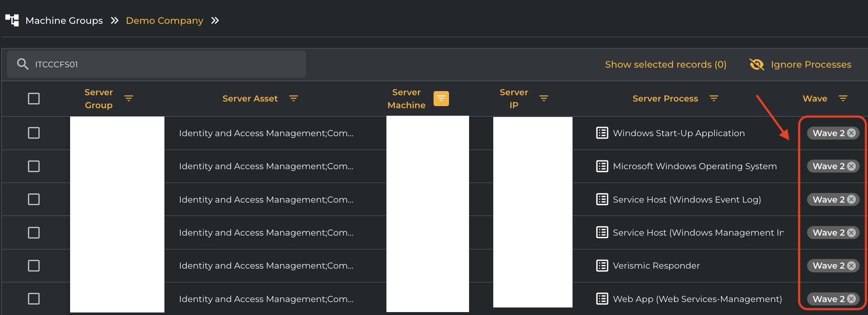The image size is (868, 315).
Task: Click the search magnifier icon
Action: click(x=23, y=64)
